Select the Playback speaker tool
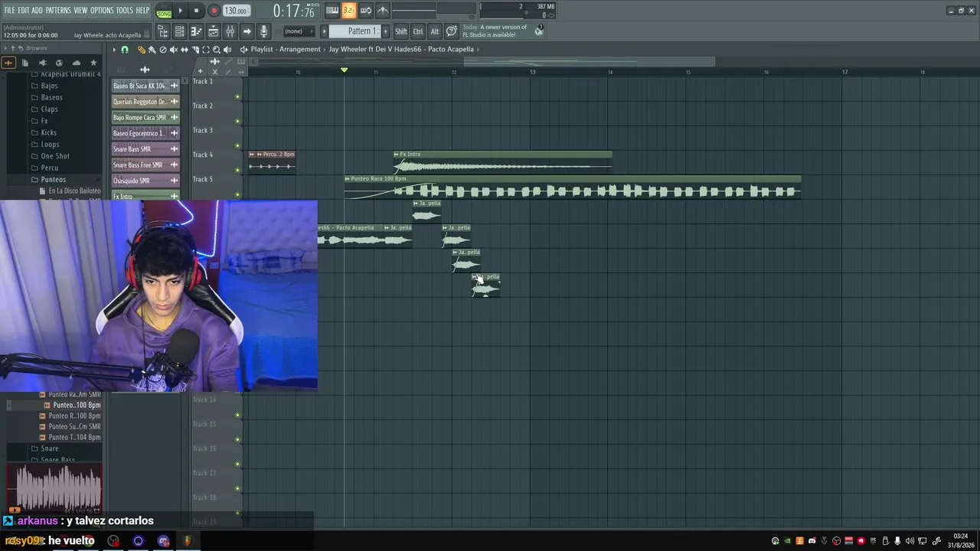 [x=227, y=50]
